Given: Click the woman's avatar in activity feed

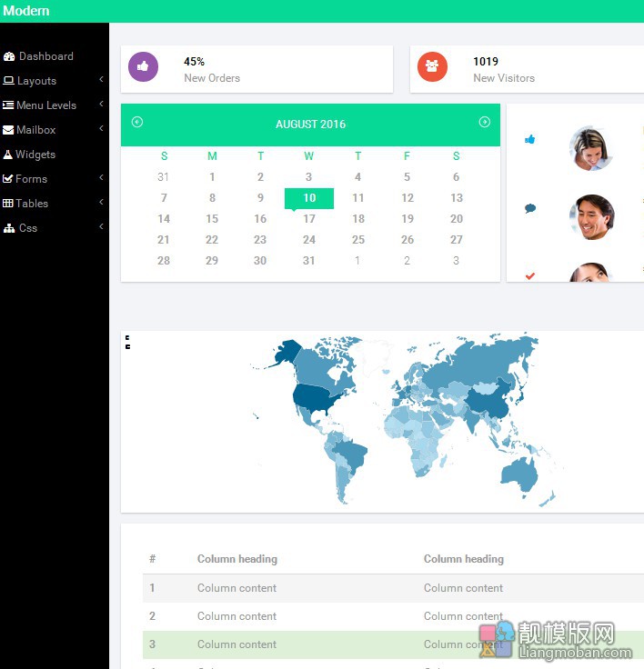Looking at the screenshot, I should (x=591, y=148).
